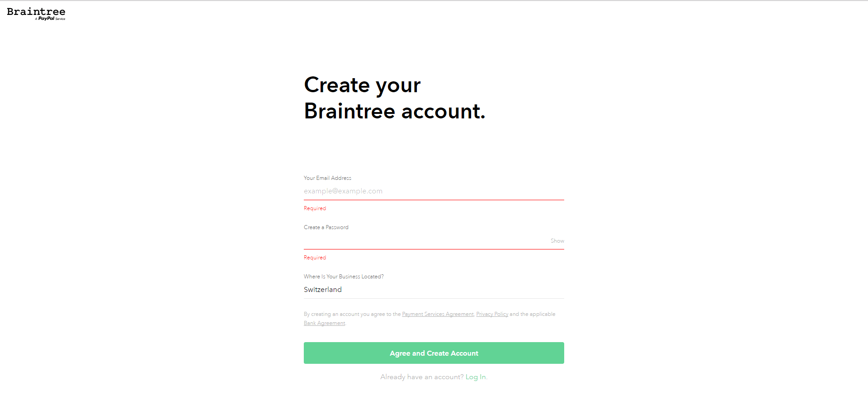Select the Switzerland country value
The image size is (868, 409).
point(323,289)
